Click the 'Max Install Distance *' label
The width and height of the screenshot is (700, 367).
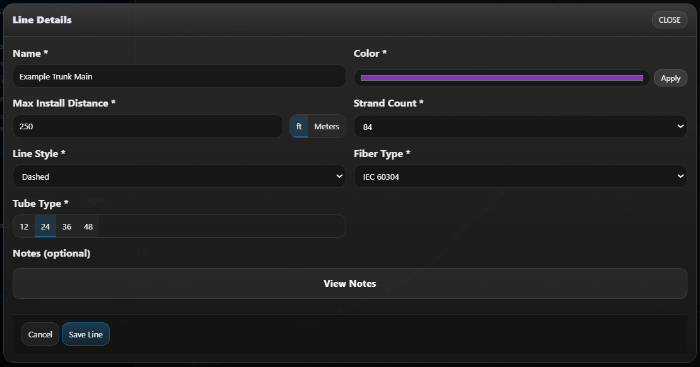64,103
